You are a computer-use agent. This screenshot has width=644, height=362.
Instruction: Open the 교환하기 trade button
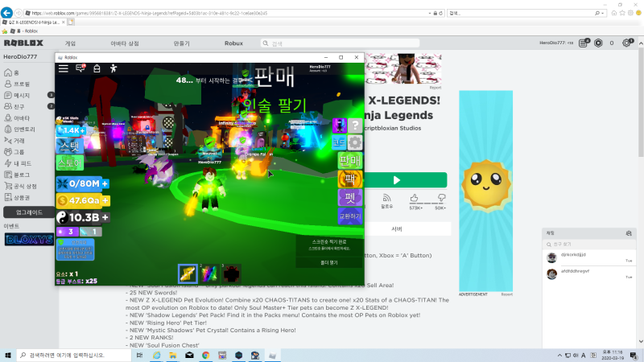tap(350, 216)
